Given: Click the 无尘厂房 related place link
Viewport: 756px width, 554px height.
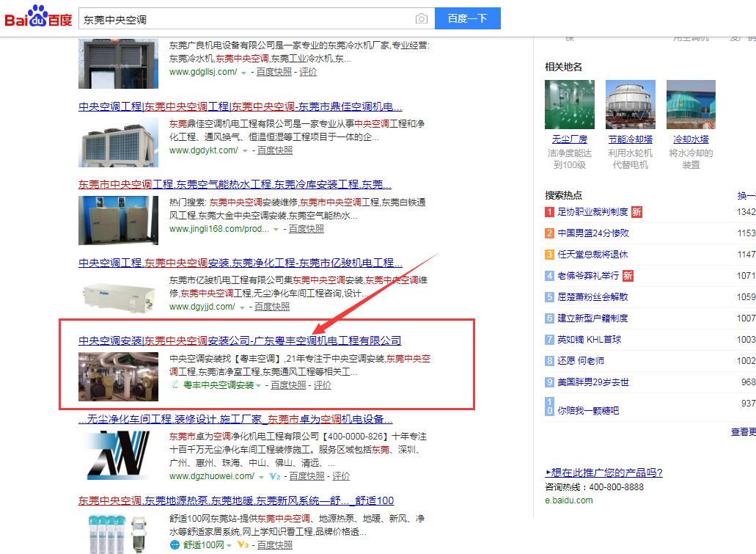Looking at the screenshot, I should click(570, 139).
